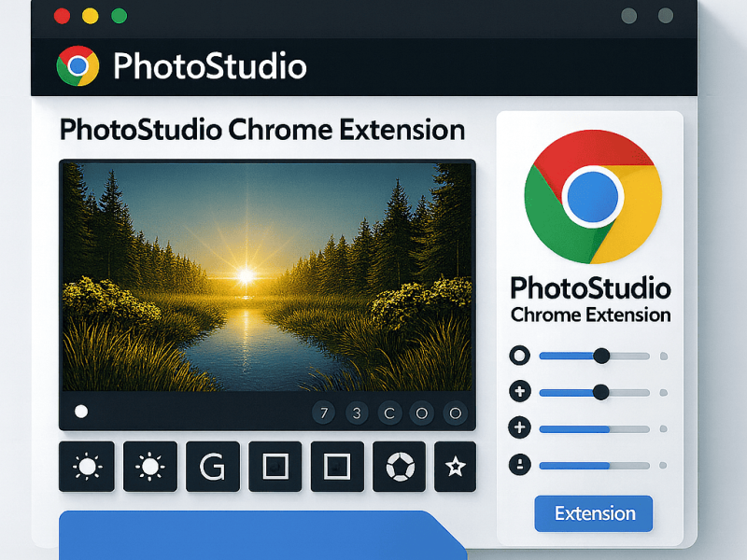Image resolution: width=747 pixels, height=560 pixels.
Task: Click the white dot under the photo
Action: point(81,412)
